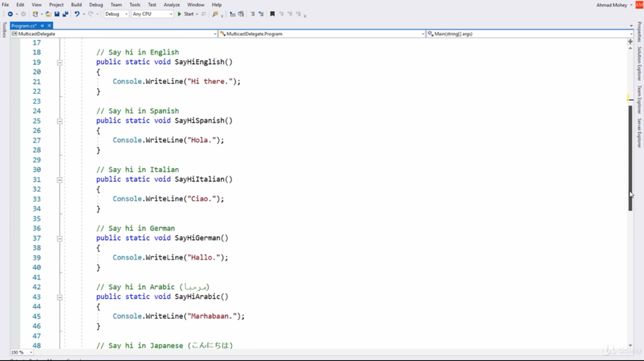This screenshot has width=644, height=361.
Task: Click the Save All icon
Action: point(65,14)
